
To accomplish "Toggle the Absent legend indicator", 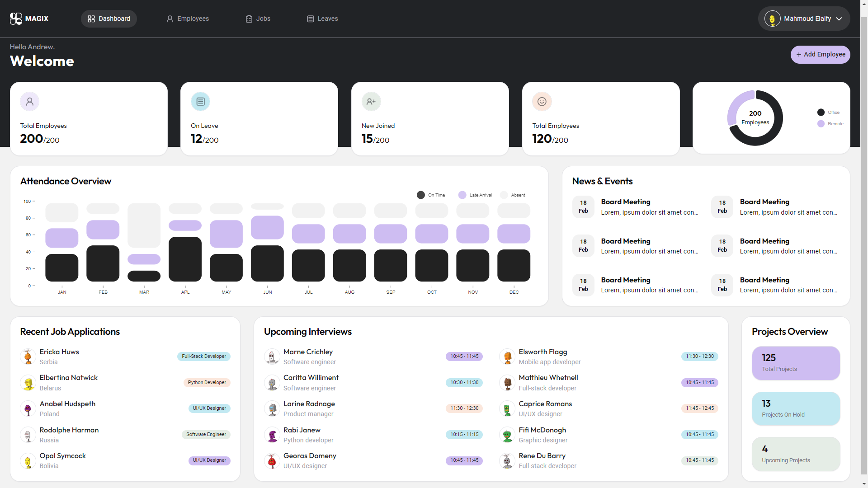I will pyautogui.click(x=505, y=195).
